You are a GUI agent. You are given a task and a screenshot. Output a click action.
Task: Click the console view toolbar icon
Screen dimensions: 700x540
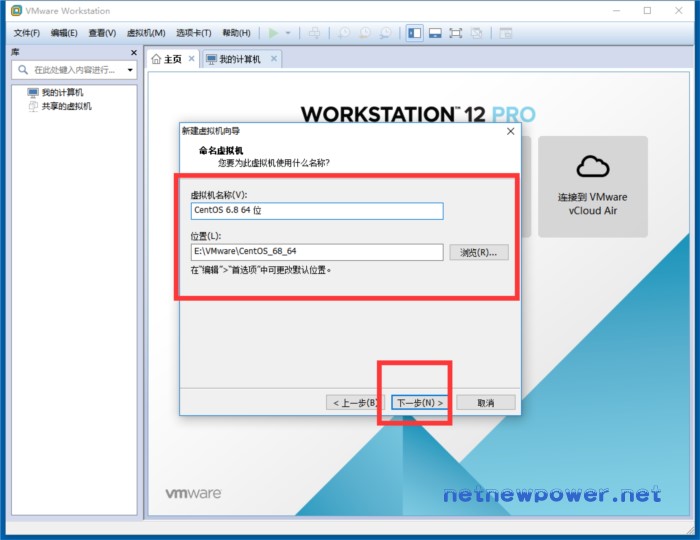coord(505,33)
